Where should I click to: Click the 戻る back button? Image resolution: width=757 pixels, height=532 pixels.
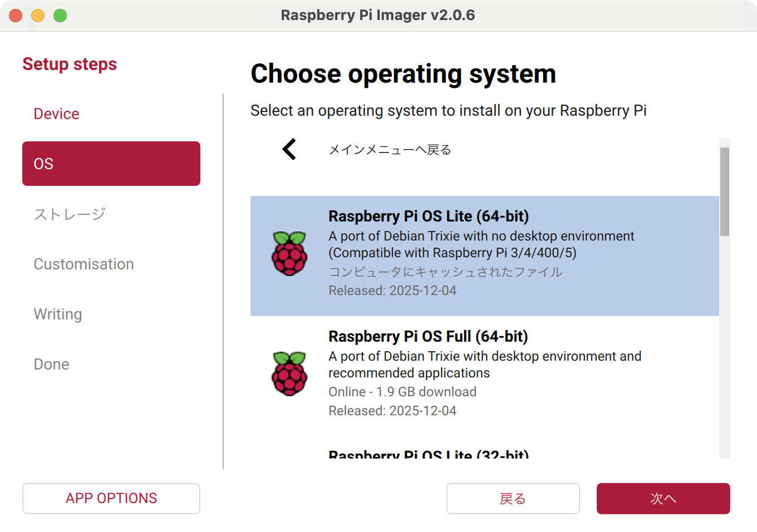click(513, 499)
